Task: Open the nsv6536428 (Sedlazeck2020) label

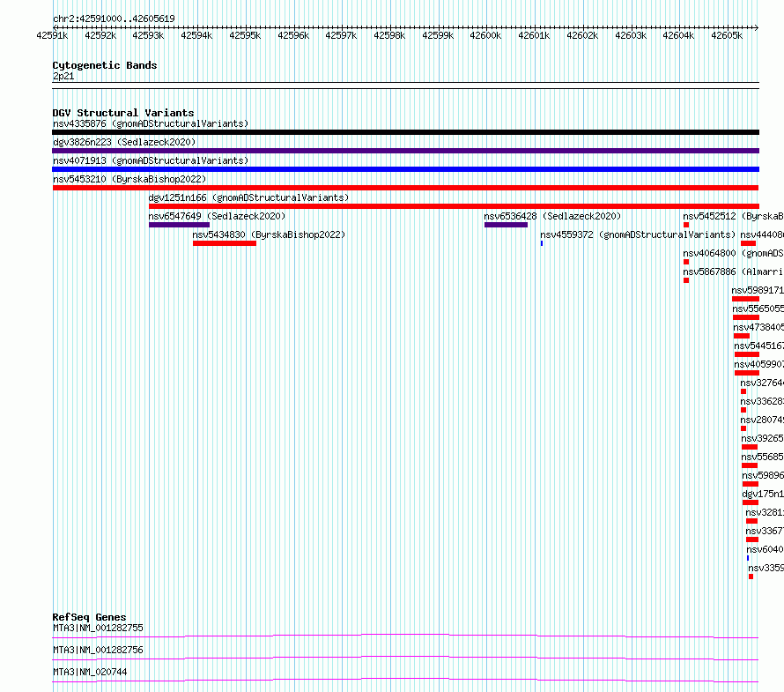Action: tap(552, 216)
